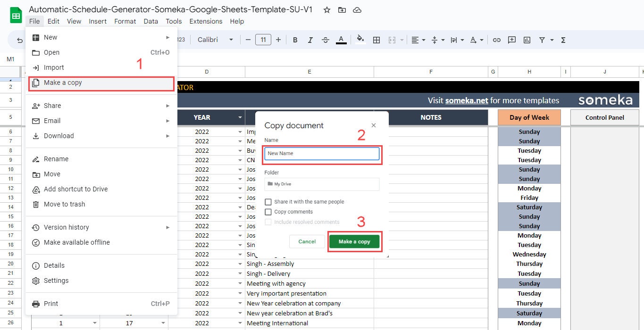Create a filter using the funnel icon
Image resolution: width=644 pixels, height=330 pixels.
541,40
